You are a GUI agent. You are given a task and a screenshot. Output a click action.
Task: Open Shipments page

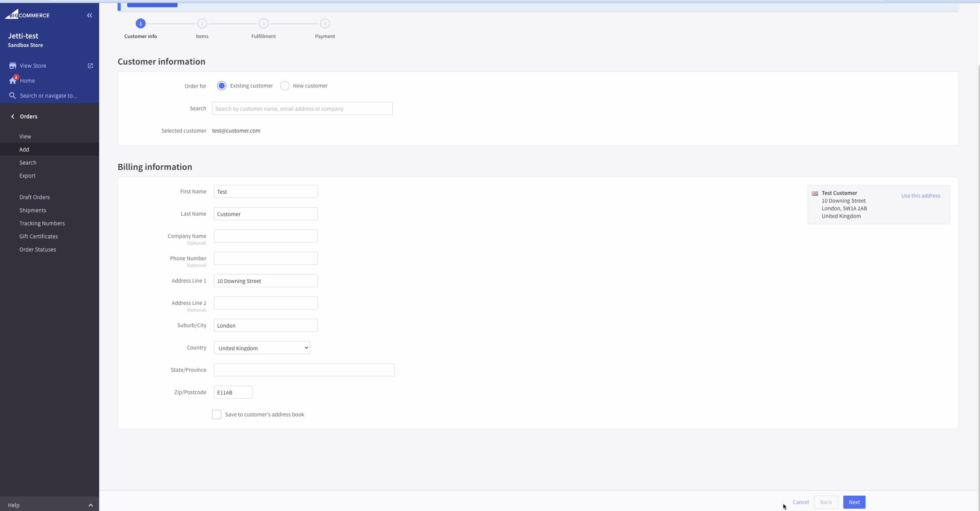[x=33, y=210]
